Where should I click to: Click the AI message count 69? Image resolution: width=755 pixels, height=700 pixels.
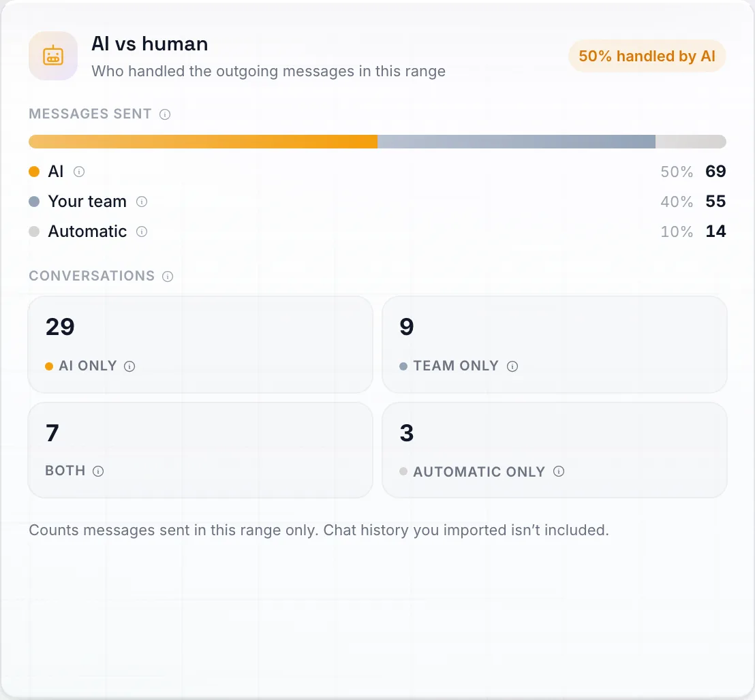pyautogui.click(x=715, y=172)
